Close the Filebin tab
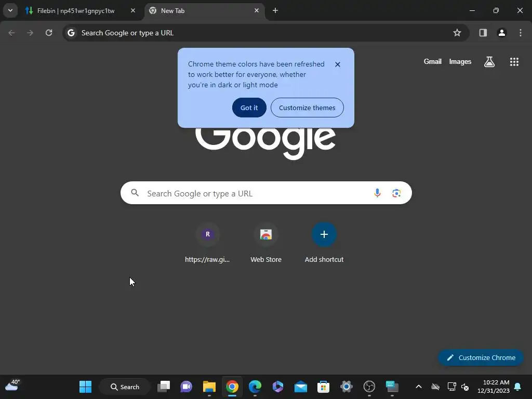532x399 pixels. pos(133,10)
